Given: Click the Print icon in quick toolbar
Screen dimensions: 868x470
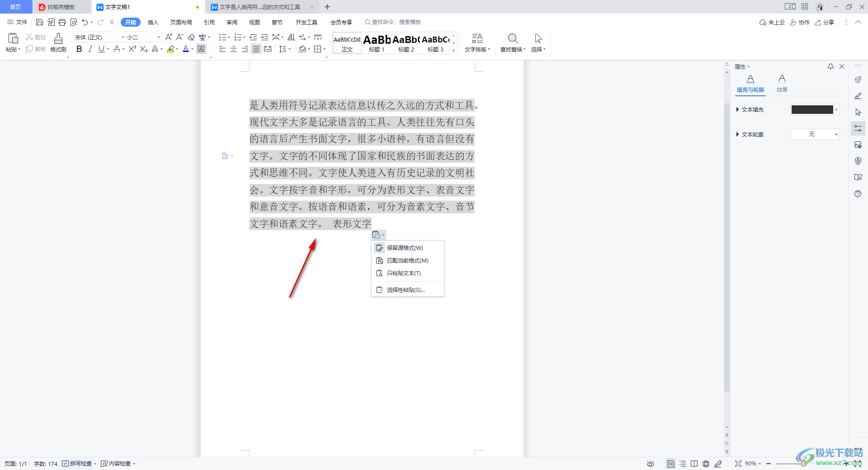Looking at the screenshot, I should (x=62, y=22).
